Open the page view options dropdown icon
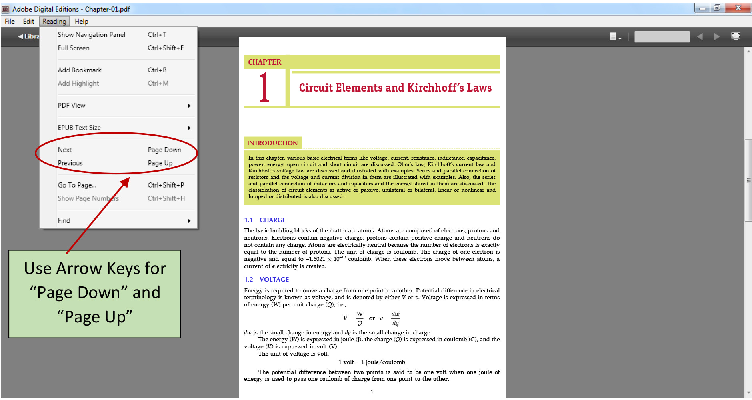The image size is (752, 400). coord(615,36)
